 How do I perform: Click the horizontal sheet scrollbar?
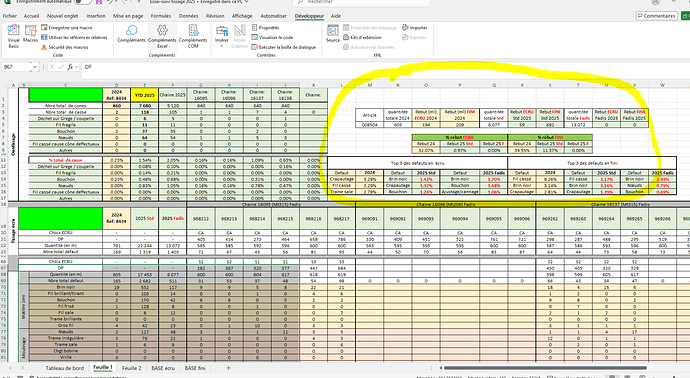click(x=545, y=368)
